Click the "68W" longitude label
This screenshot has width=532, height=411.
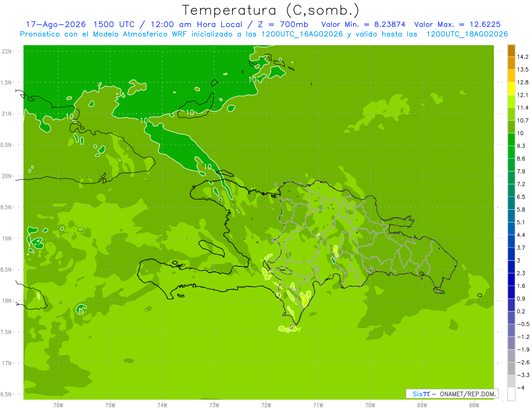coord(474,405)
